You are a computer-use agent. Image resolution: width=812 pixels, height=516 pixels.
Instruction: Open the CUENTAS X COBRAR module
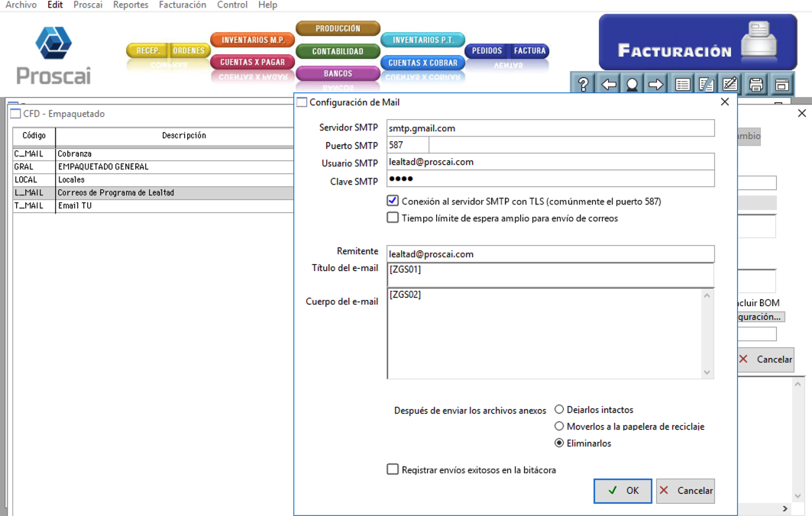[422, 63]
